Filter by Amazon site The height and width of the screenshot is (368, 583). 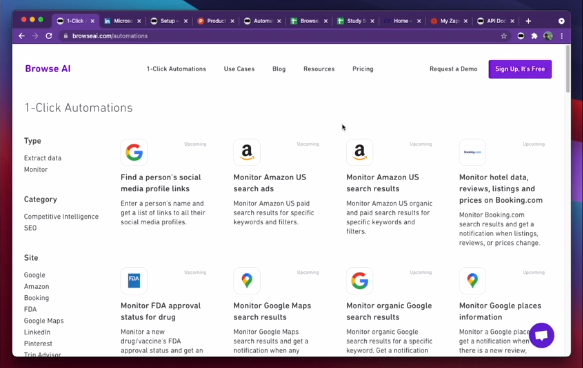pyautogui.click(x=36, y=287)
